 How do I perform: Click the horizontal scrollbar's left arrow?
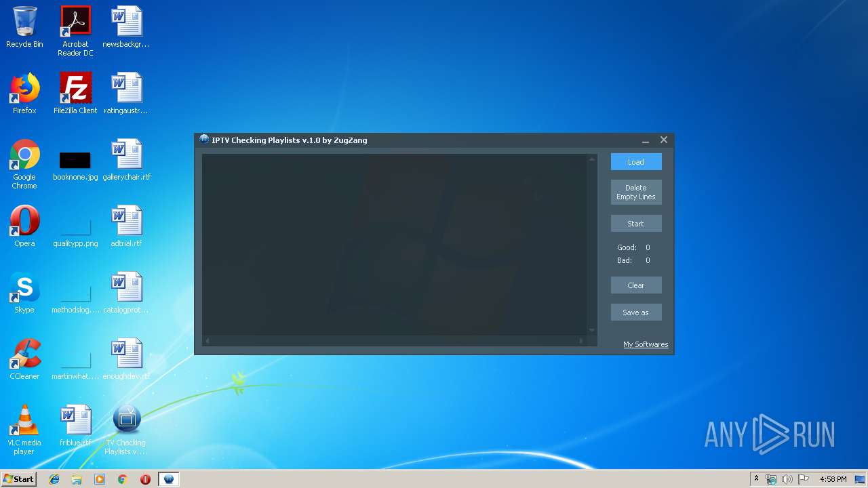pos(208,340)
